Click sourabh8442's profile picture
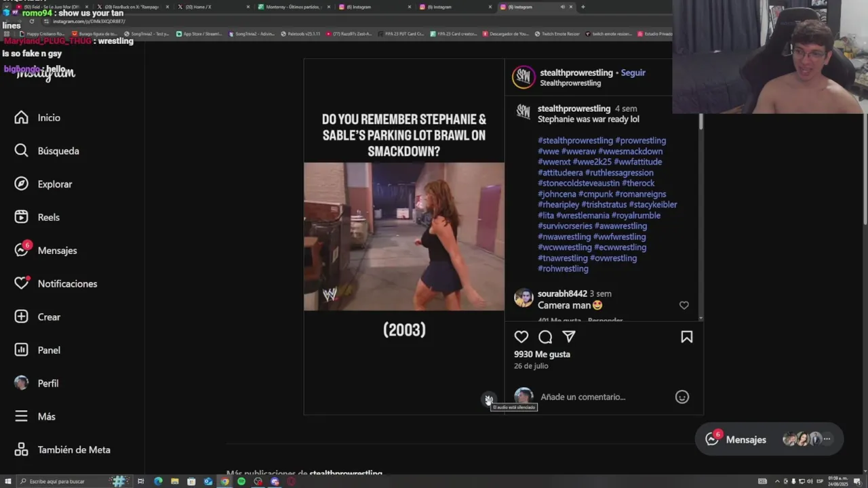Viewport: 868px width, 488px height. [523, 298]
